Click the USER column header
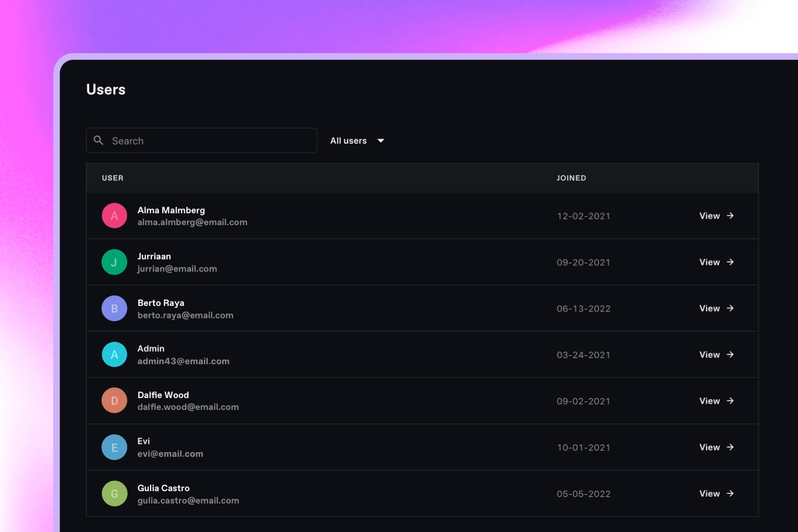Screen dimensions: 798x532 click(x=113, y=178)
